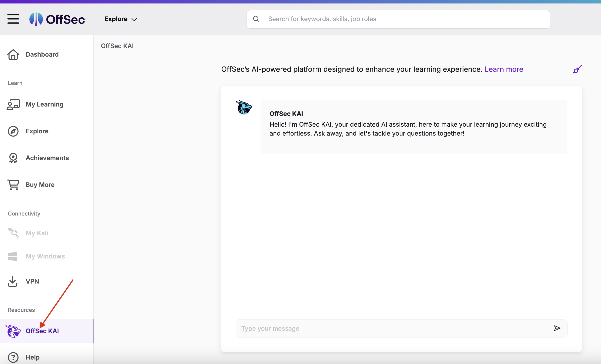This screenshot has width=601, height=364.
Task: Click the OffSec KAI sidebar dragon icon
Action: [13, 331]
